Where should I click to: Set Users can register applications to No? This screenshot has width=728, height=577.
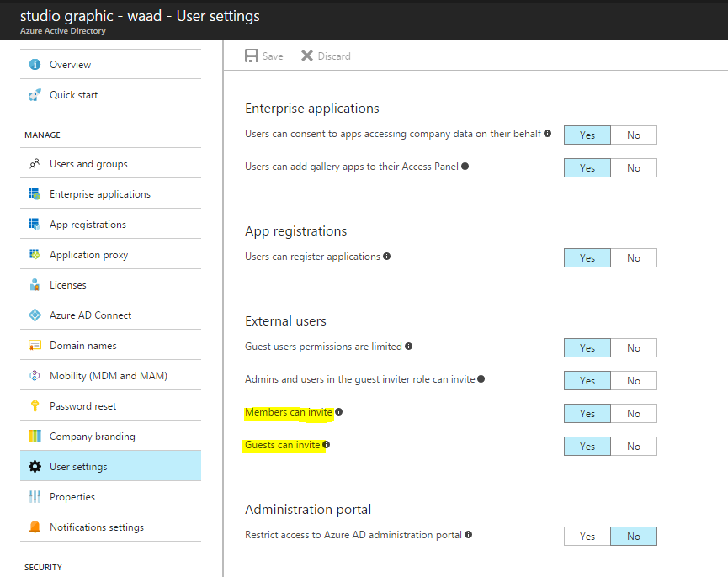(x=634, y=258)
